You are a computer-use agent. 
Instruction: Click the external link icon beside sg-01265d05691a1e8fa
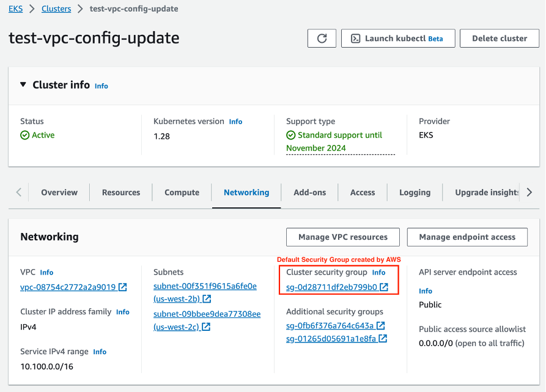click(384, 338)
